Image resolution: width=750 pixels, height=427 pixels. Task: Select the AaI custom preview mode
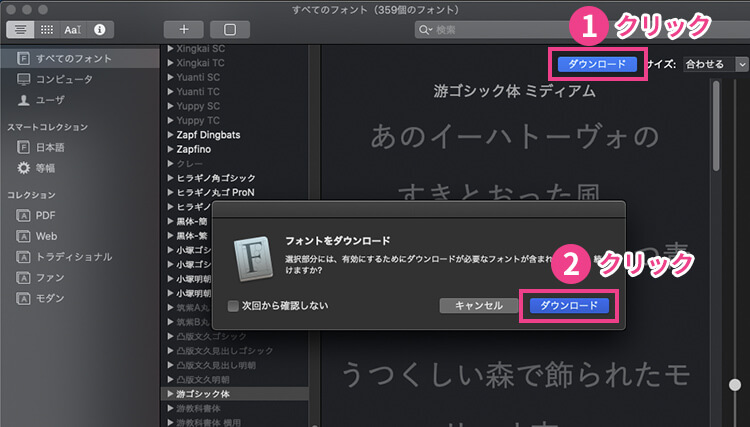73,29
